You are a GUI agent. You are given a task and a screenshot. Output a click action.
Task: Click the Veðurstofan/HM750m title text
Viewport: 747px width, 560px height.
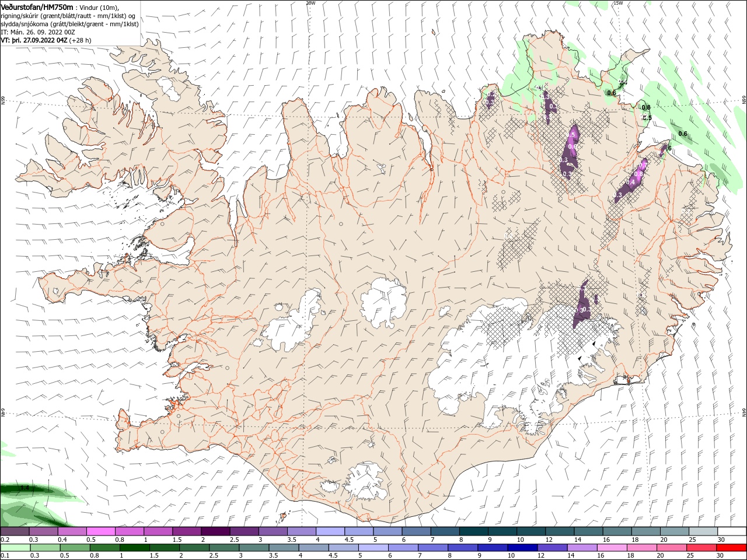point(37,6)
